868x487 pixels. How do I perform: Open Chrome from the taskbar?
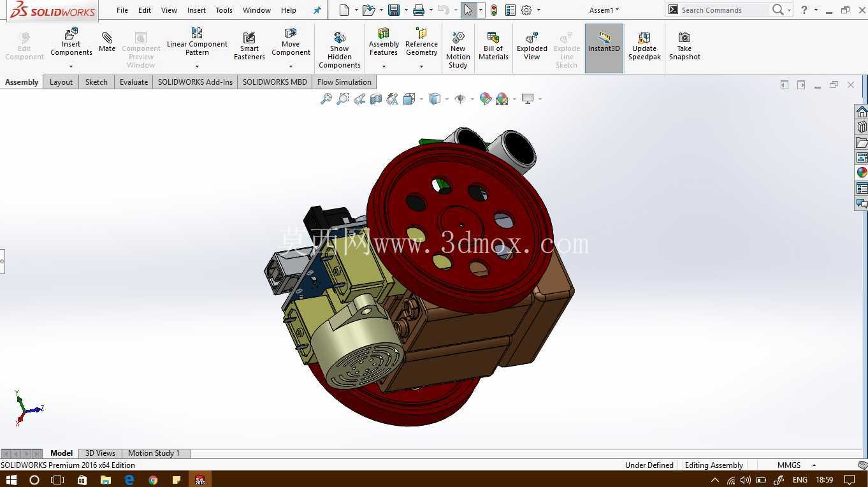[x=153, y=479]
